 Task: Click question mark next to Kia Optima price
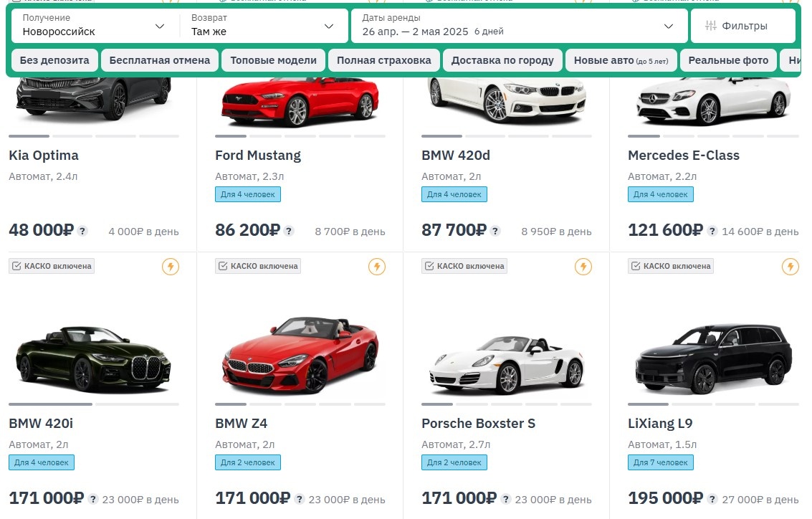point(82,231)
